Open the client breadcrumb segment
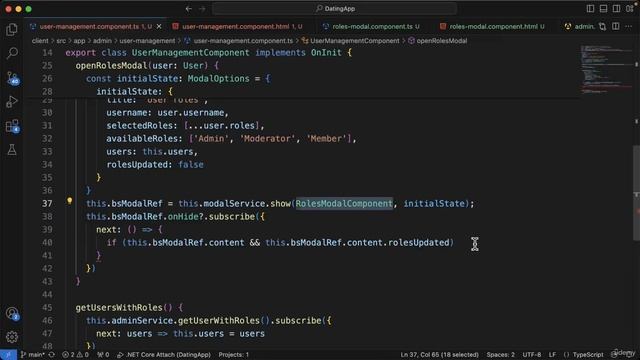640x360 pixels. click(40, 41)
